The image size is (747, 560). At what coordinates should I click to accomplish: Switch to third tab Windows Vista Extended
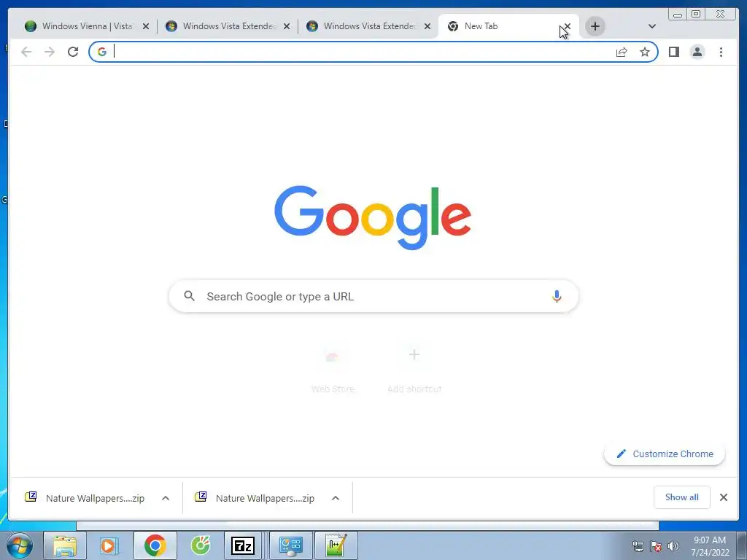point(368,26)
